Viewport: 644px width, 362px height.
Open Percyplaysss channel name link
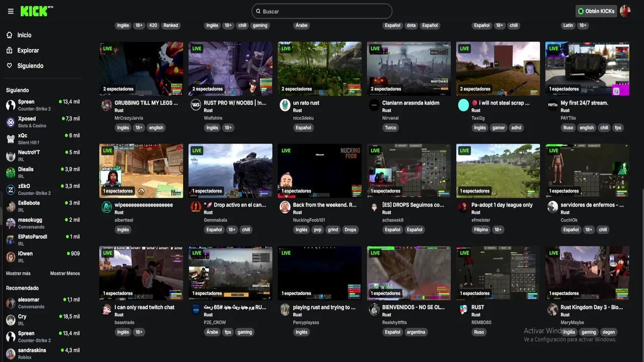click(306, 322)
